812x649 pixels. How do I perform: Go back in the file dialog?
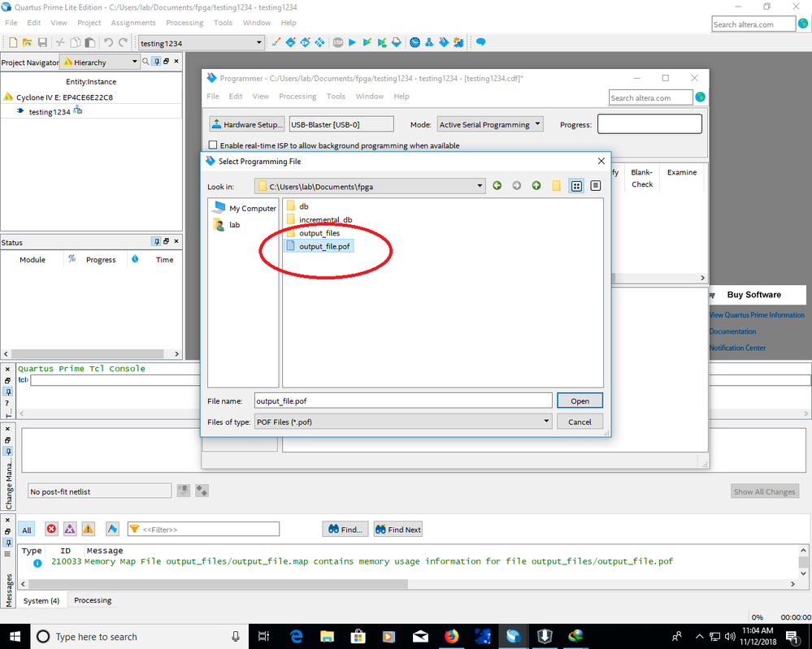coord(497,186)
